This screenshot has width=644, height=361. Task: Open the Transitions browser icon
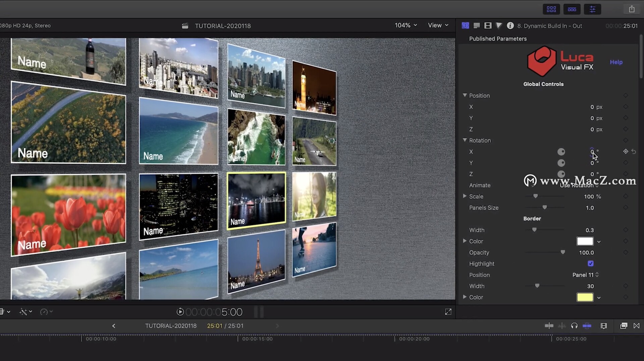click(x=636, y=326)
